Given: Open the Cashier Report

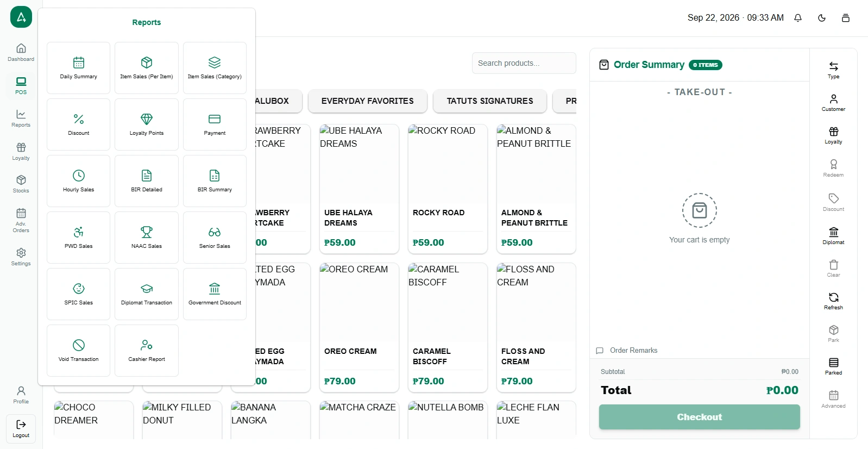Looking at the screenshot, I should [147, 351].
